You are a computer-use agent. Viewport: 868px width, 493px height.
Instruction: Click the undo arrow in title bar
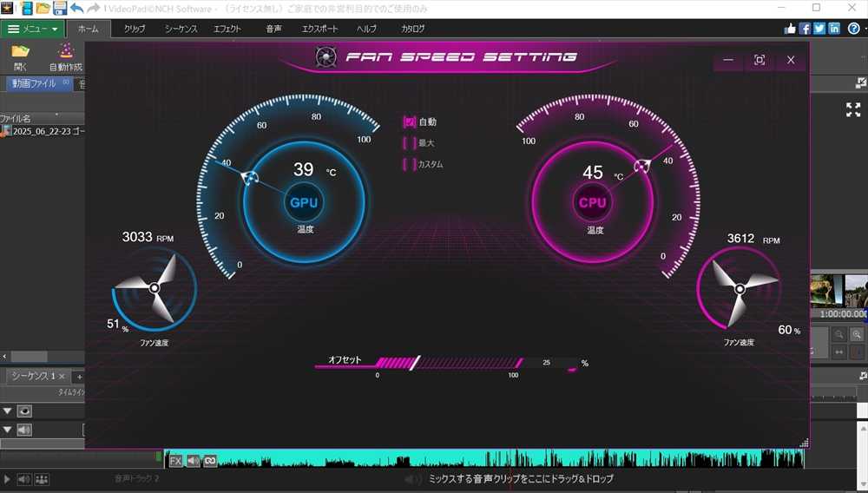[76, 9]
